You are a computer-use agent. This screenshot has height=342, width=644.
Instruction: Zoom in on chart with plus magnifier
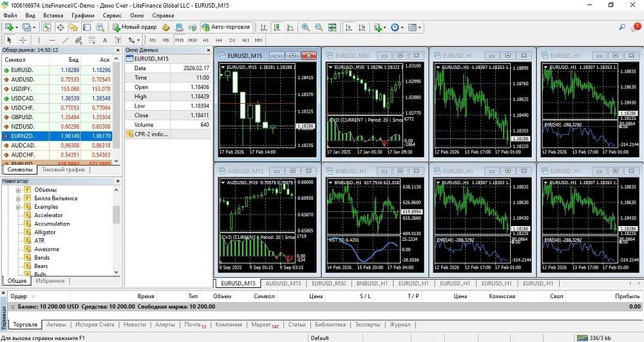305,27
